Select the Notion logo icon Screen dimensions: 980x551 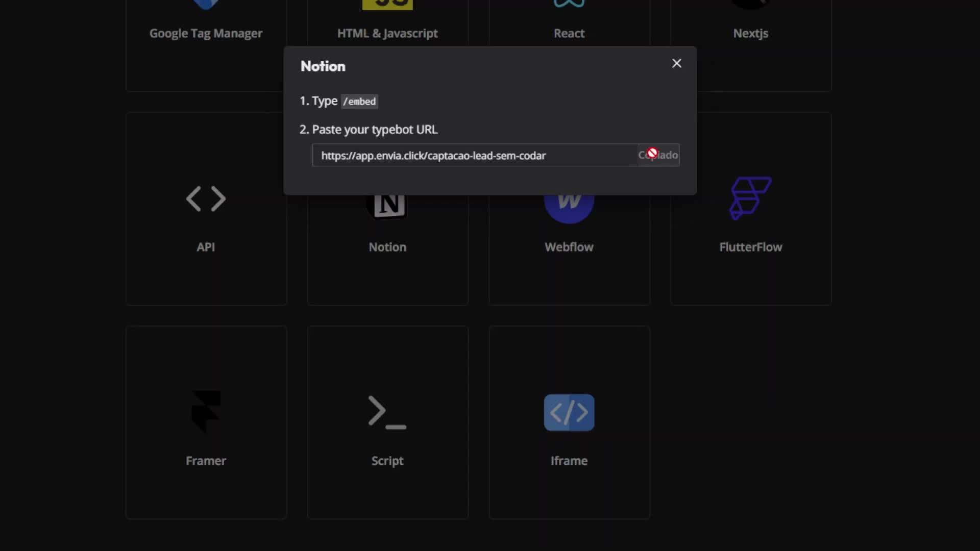tap(387, 208)
